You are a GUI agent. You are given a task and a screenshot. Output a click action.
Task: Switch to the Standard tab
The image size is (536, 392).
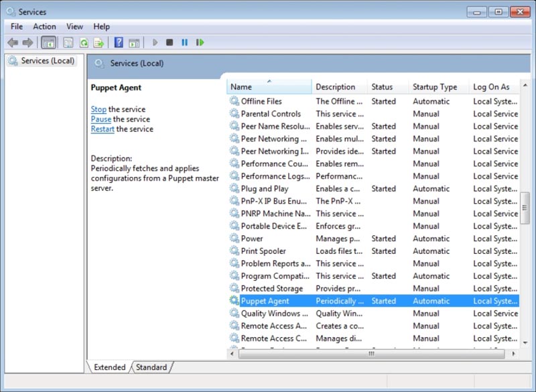151,367
